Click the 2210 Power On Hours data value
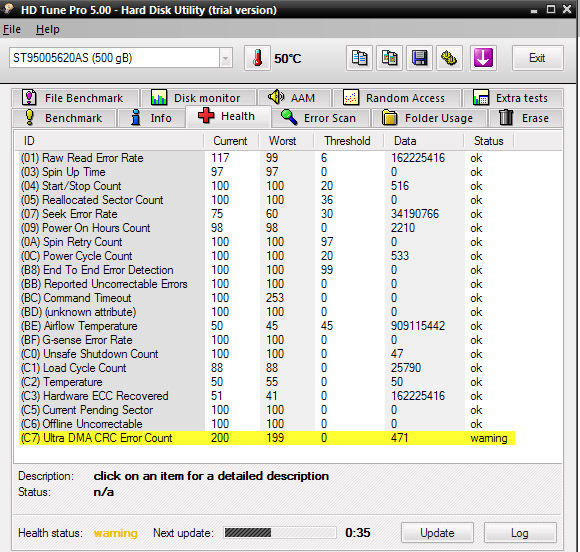 tap(403, 228)
